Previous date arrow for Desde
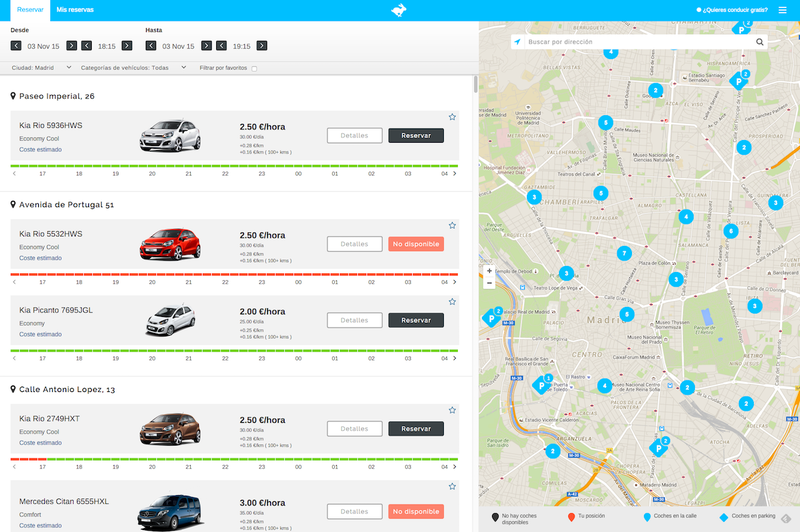Screen dimensions: 800x532 click(16, 46)
